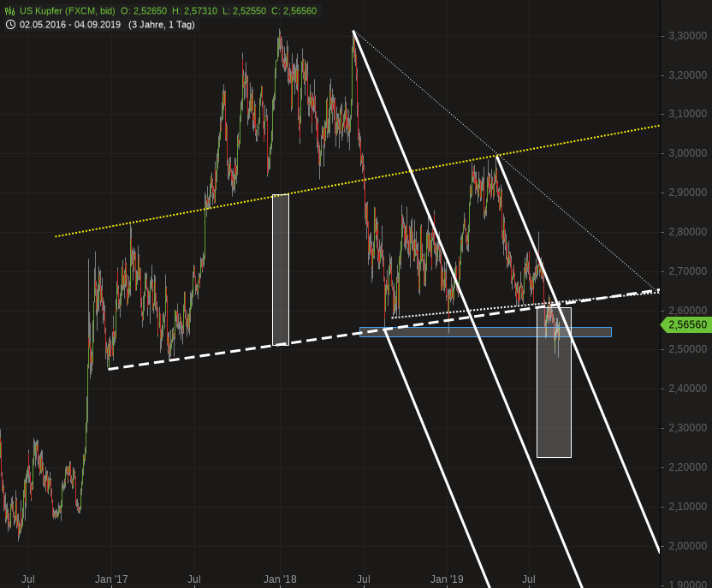This screenshot has width=712, height=588.
Task: Click the 2,10000 price axis label
Action: tap(687, 507)
